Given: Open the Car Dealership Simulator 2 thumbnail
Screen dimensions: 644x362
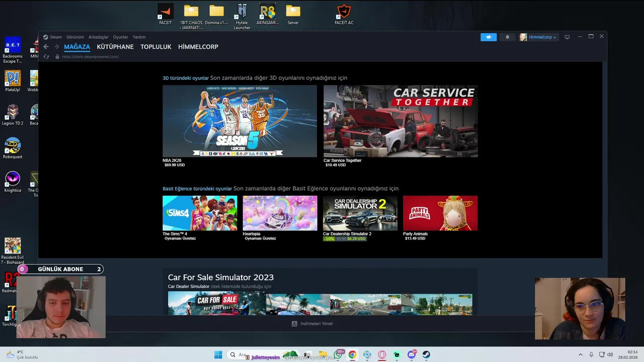Looking at the screenshot, I should (x=360, y=213).
